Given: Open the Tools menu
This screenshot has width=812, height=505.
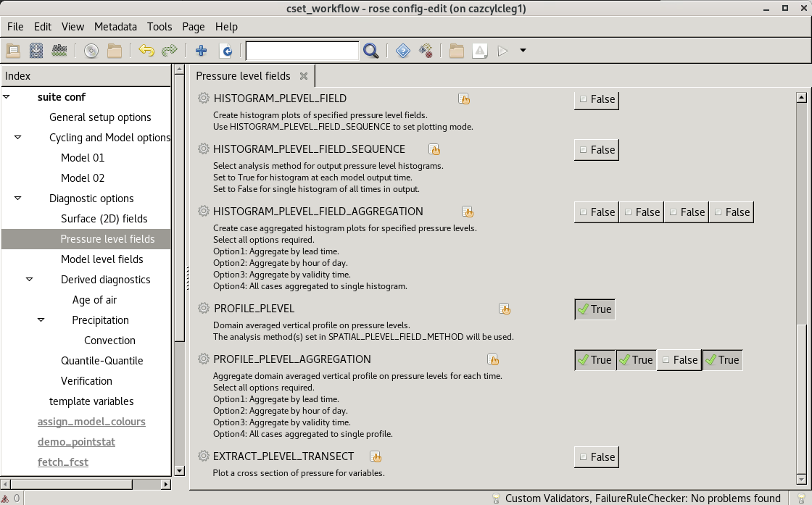Looking at the screenshot, I should [x=159, y=26].
